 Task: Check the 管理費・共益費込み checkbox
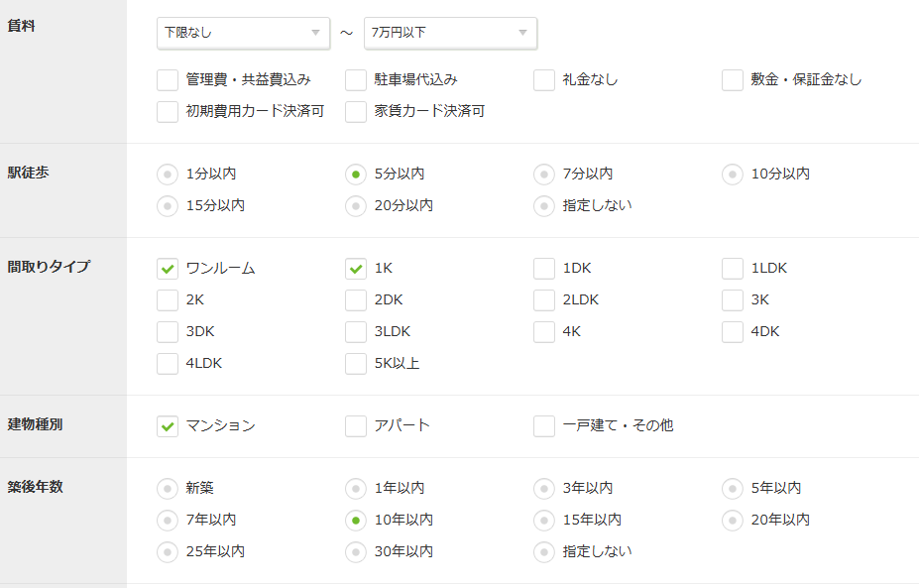click(168, 80)
